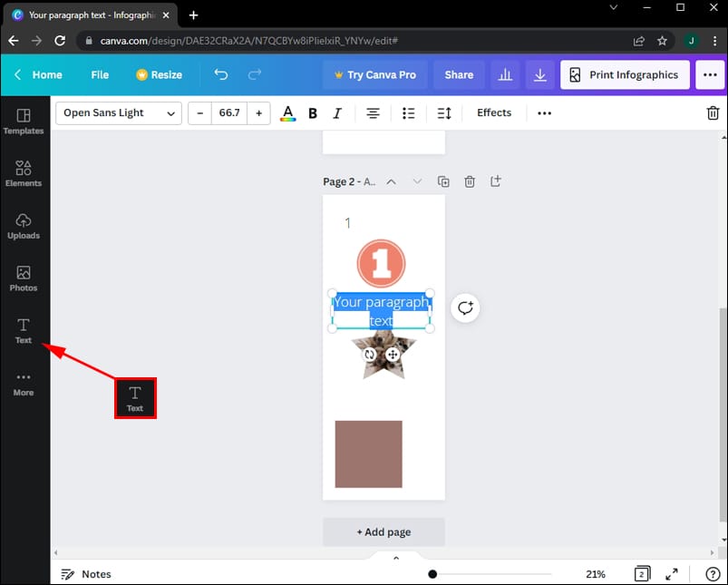Click the Print Infographics button
728x585 pixels.
click(625, 74)
